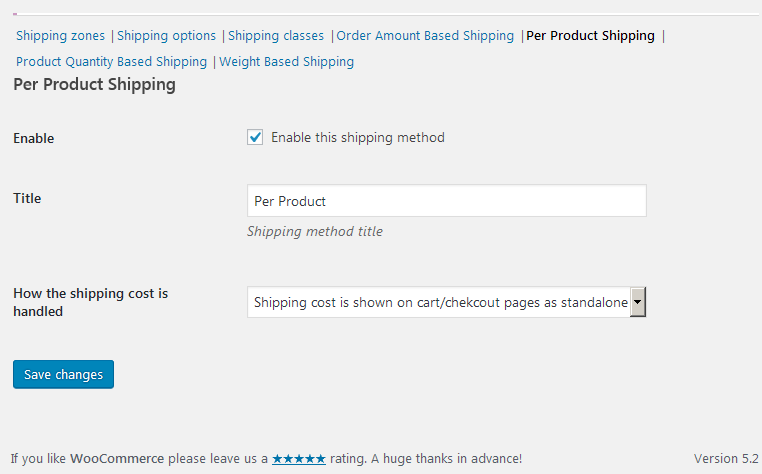This screenshot has width=762, height=474.
Task: Open the shipping cost handling dropdown
Action: tap(438, 302)
